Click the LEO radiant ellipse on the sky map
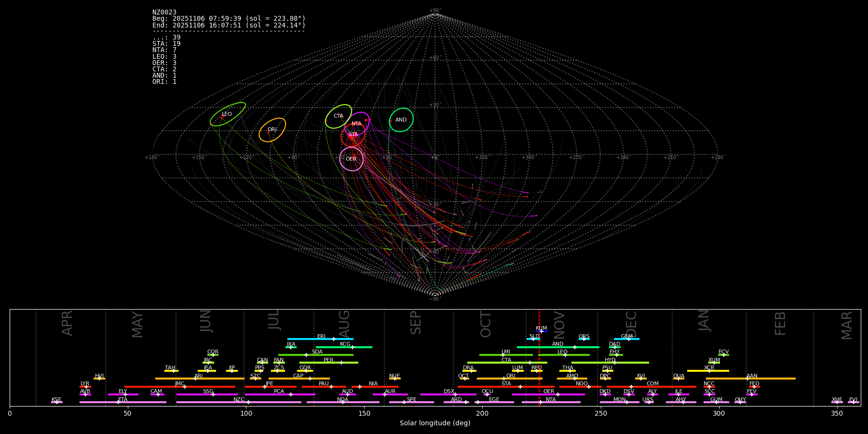This screenshot has width=868, height=434. 228,114
